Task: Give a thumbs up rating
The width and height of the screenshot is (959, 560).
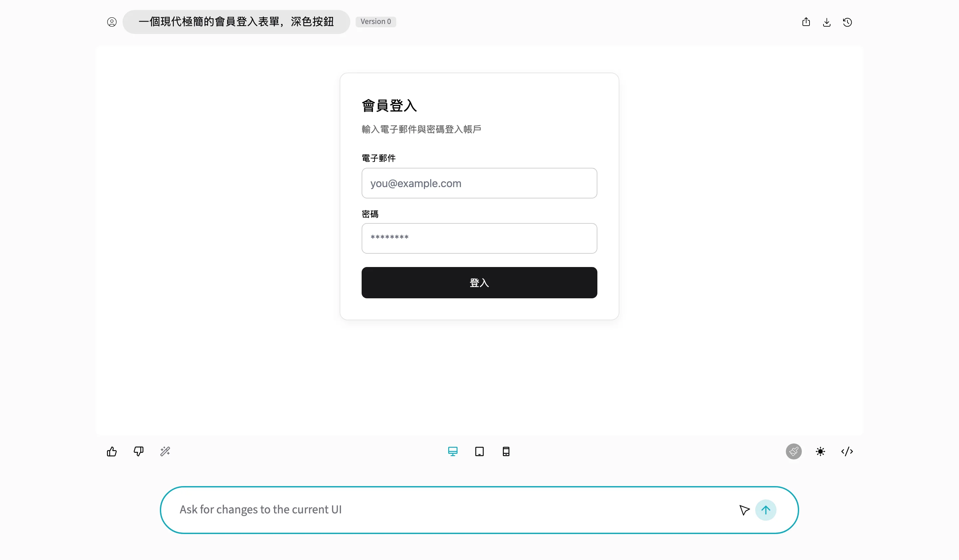Action: click(x=112, y=451)
